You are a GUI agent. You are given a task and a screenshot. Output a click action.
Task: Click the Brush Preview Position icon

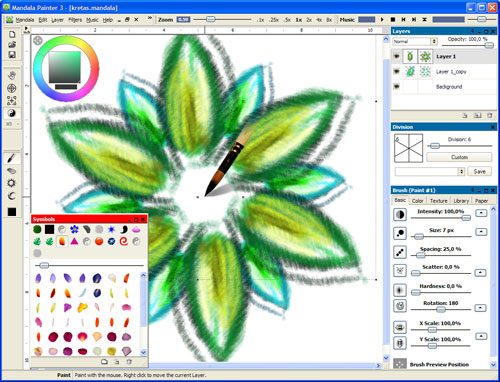(400, 364)
